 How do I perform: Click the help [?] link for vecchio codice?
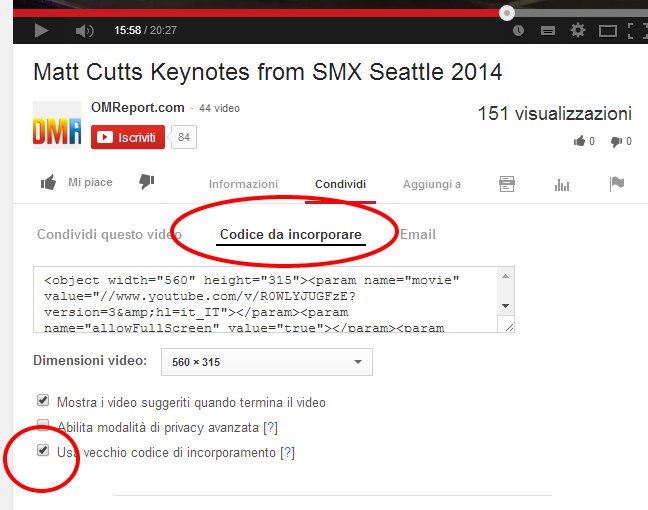click(287, 453)
